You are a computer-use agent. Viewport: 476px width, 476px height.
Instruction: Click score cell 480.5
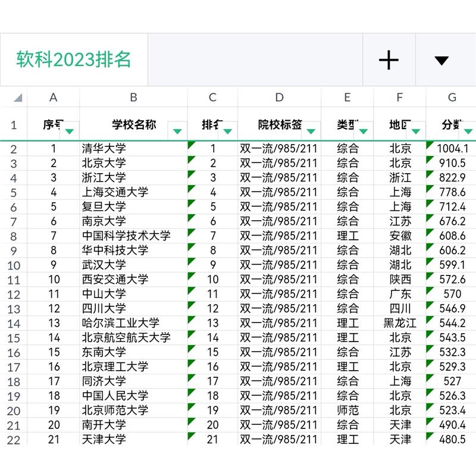click(452, 439)
